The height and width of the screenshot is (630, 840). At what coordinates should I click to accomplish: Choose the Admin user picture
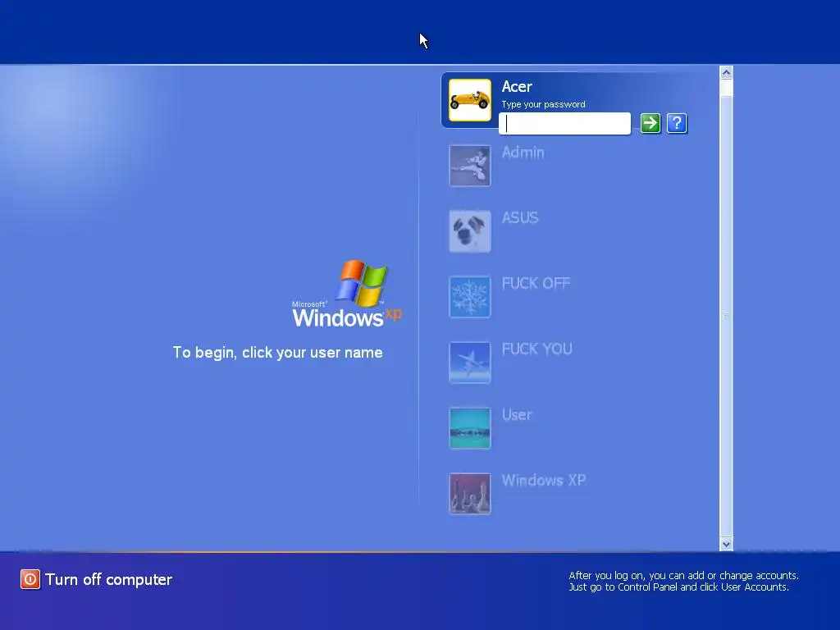click(x=470, y=166)
